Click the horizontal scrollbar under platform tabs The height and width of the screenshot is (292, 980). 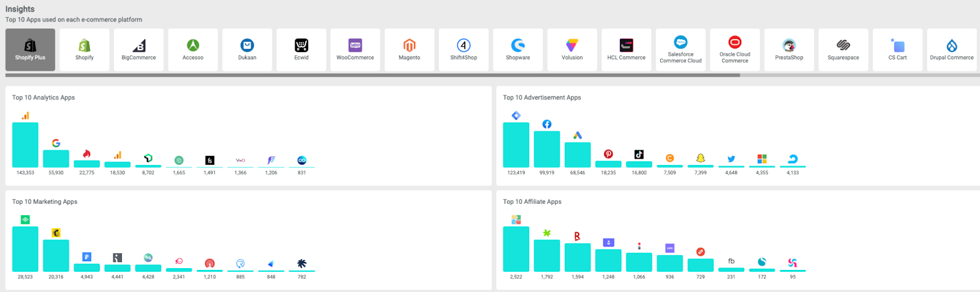[372, 75]
